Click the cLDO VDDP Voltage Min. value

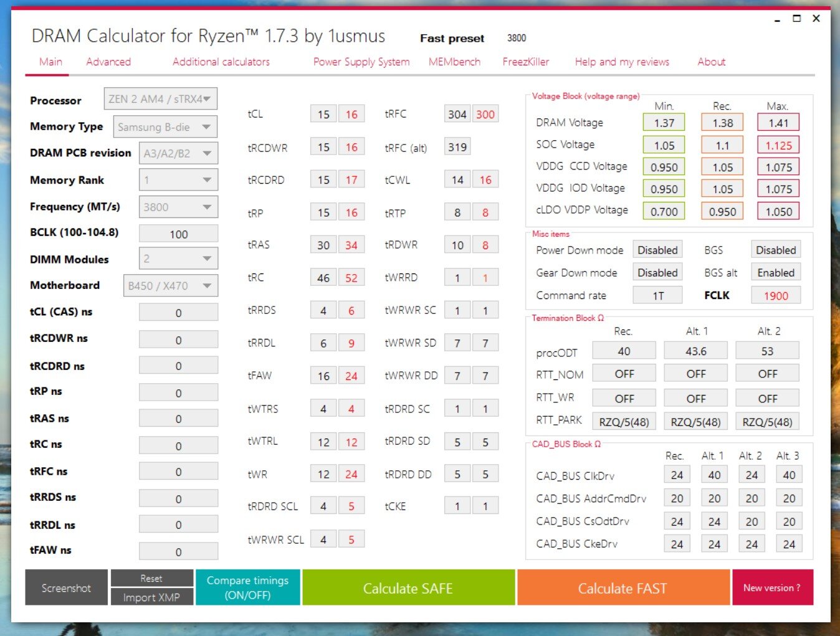coord(664,211)
